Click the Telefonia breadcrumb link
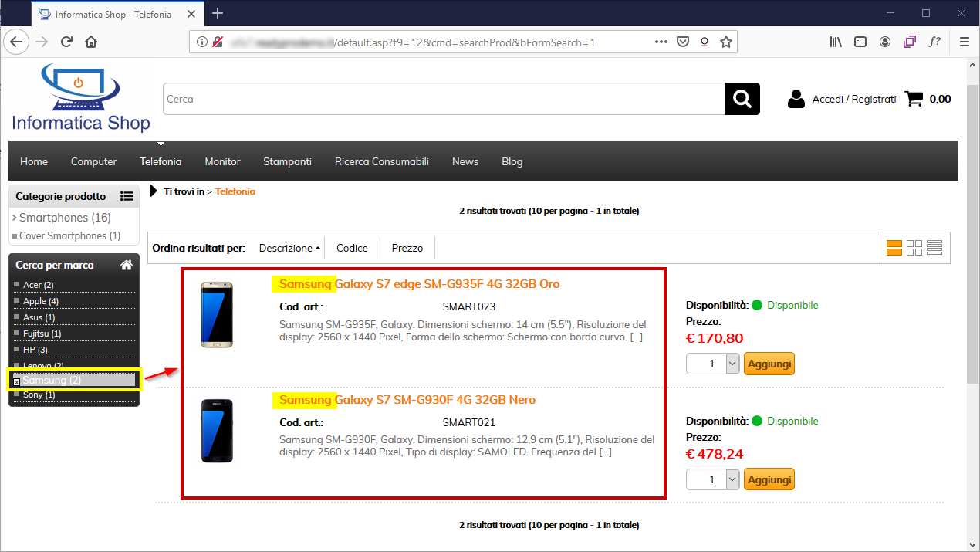Screen dimensions: 980x552 pyautogui.click(x=235, y=191)
